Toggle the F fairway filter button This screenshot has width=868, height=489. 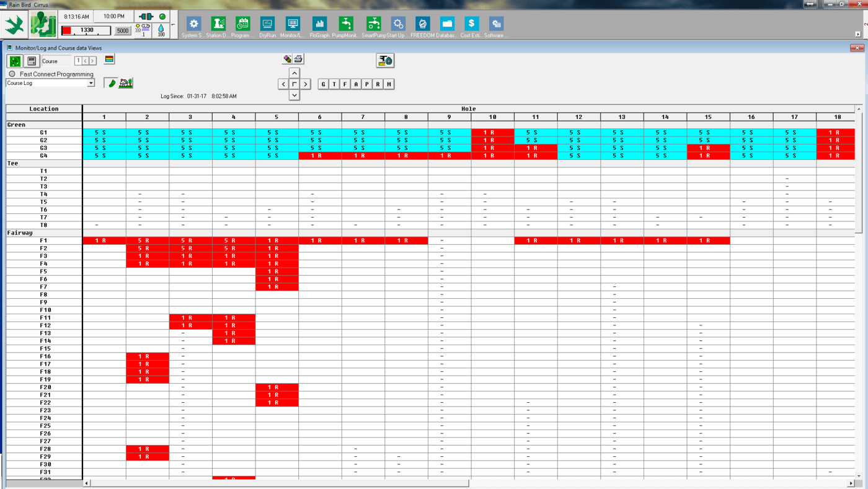(345, 84)
